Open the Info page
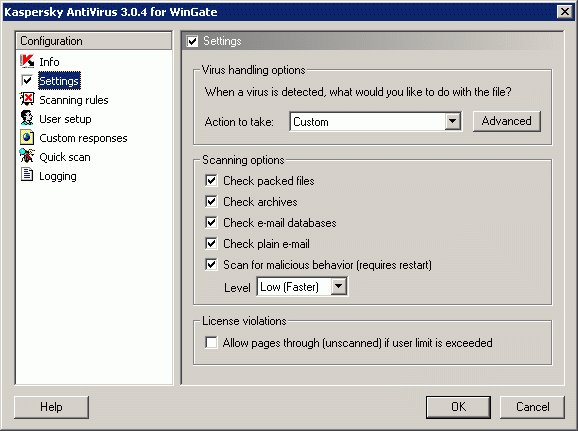Viewport: 578px width, 431px height. pos(49,62)
